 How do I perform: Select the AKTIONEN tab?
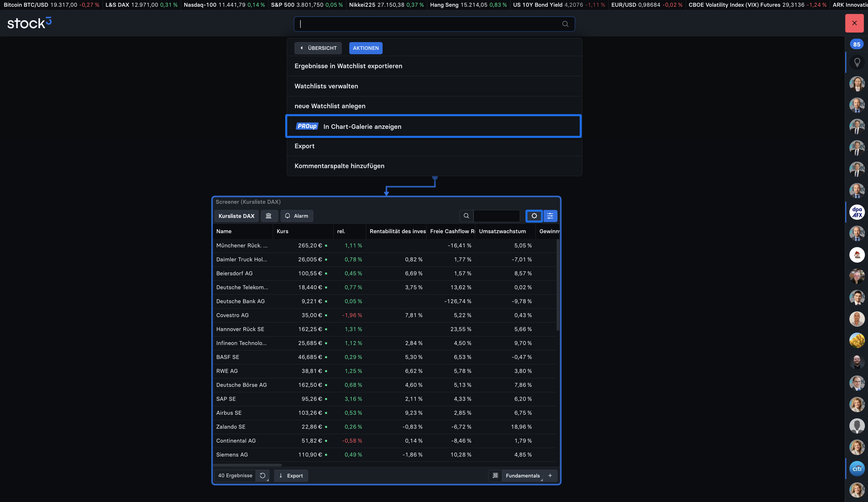pos(366,48)
